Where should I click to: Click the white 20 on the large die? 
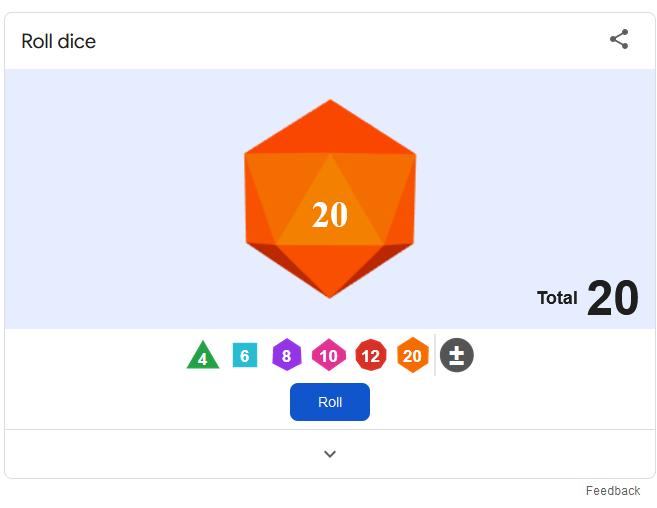click(x=330, y=215)
